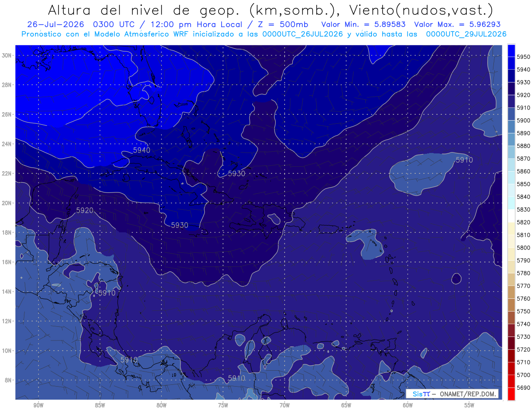Select the date '26-Jul-2026' in the header
The image size is (532, 411).
56,24
